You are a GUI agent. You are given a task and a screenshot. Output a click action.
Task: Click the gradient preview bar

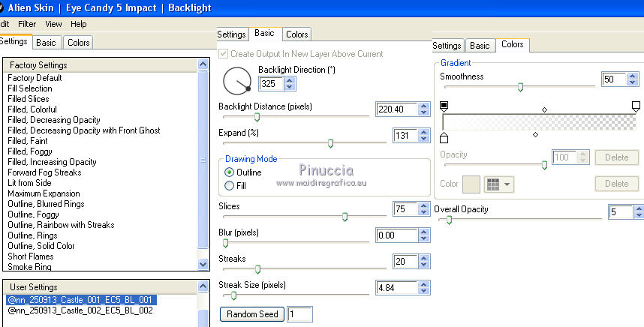click(539, 122)
